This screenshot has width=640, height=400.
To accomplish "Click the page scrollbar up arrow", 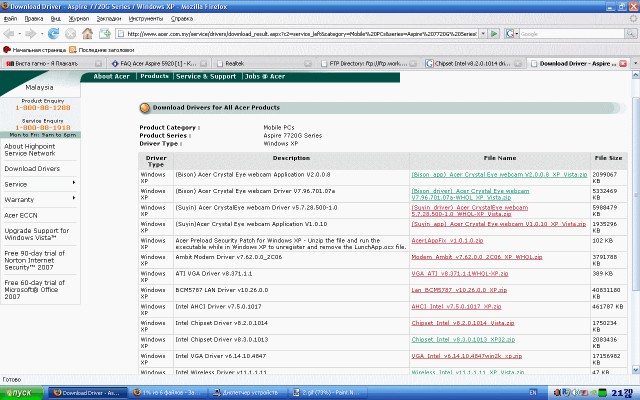I will coord(636,75).
